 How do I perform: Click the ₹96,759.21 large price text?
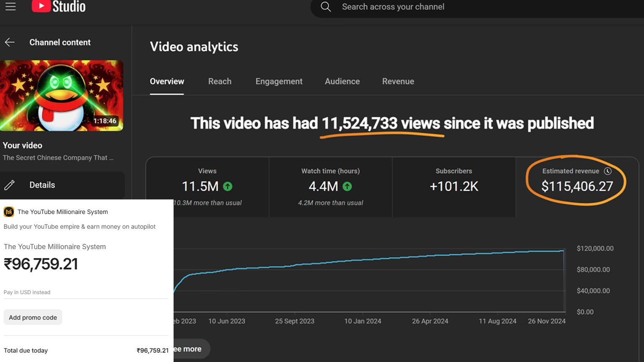pyautogui.click(x=41, y=264)
